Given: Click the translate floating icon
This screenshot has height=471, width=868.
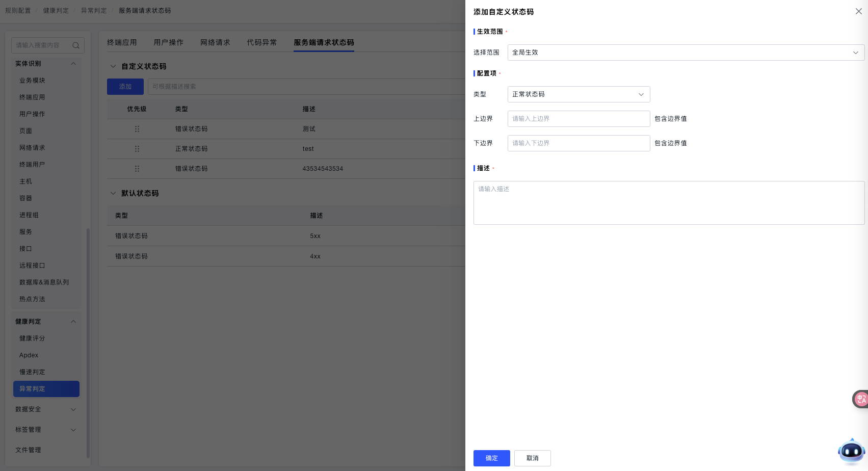Looking at the screenshot, I should point(861,399).
